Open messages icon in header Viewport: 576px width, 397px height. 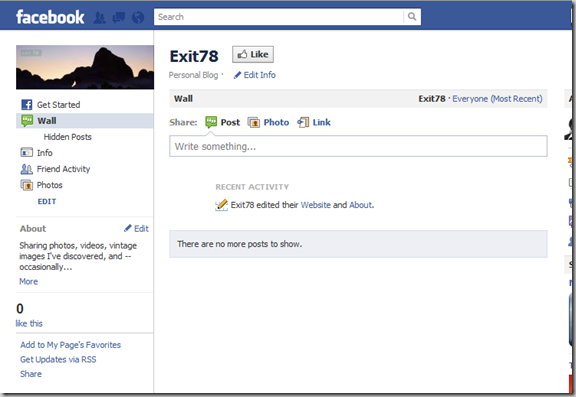119,17
